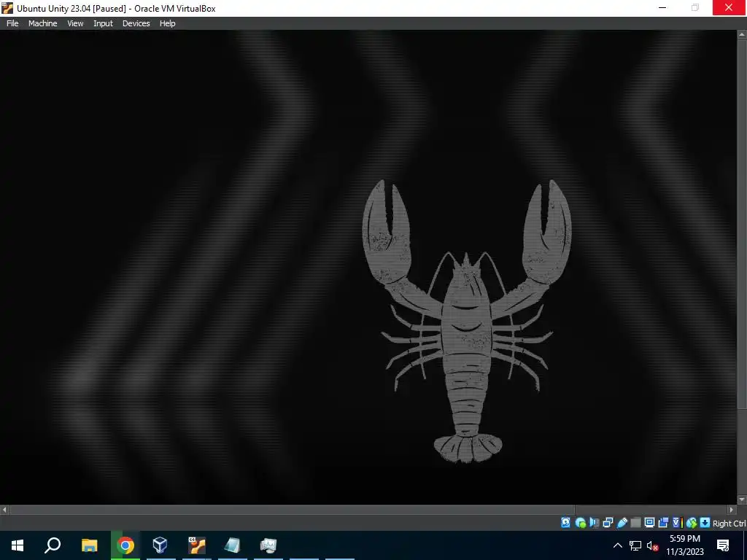Click the horizontal scrollbar thumb
747x560 pixels.
pyautogui.click(x=293, y=510)
